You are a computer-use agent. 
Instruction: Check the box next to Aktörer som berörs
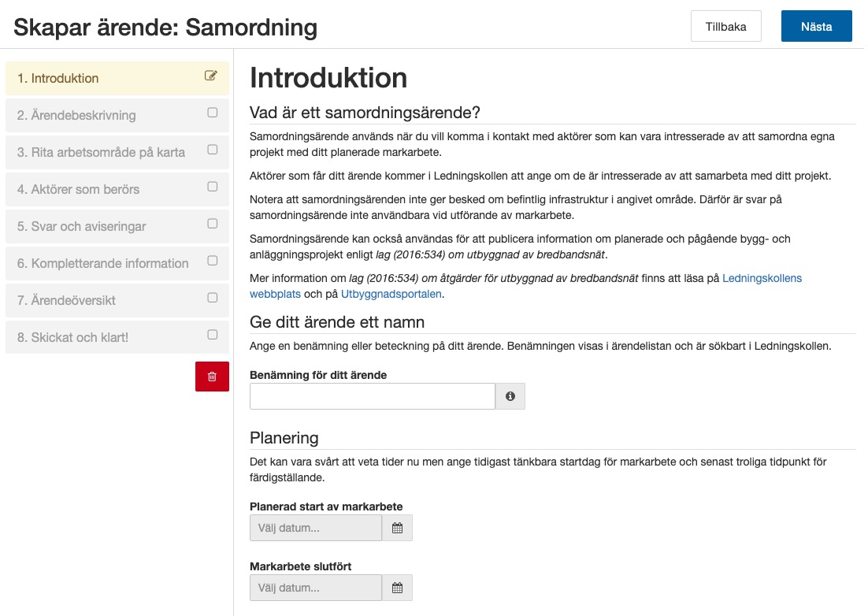click(x=211, y=187)
